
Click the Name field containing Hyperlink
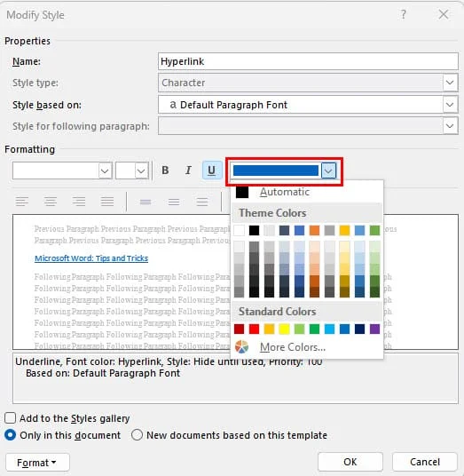[308, 61]
